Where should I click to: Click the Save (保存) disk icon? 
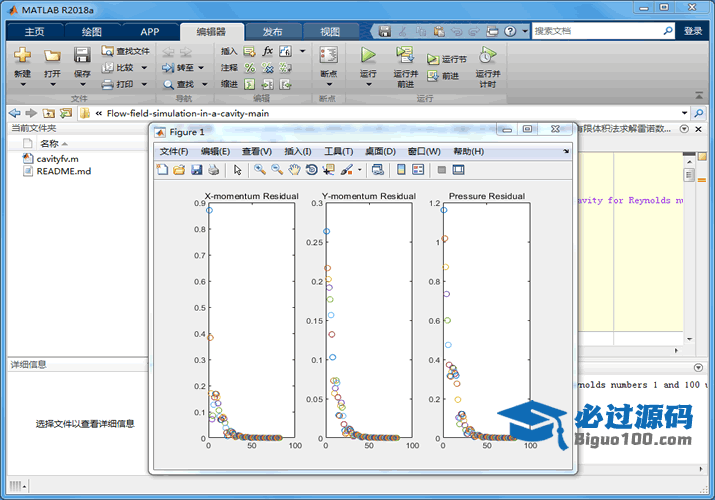(82, 55)
